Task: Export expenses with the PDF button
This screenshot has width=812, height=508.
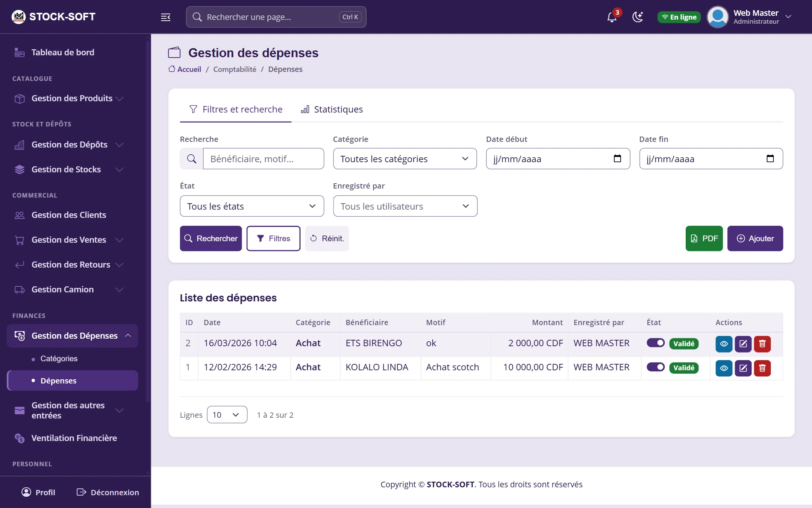Action: coord(704,239)
